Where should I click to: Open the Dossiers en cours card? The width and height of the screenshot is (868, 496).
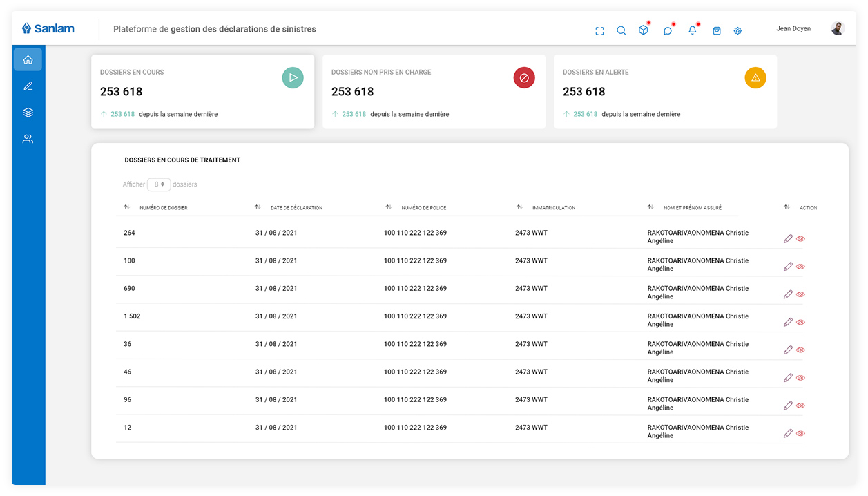[202, 92]
